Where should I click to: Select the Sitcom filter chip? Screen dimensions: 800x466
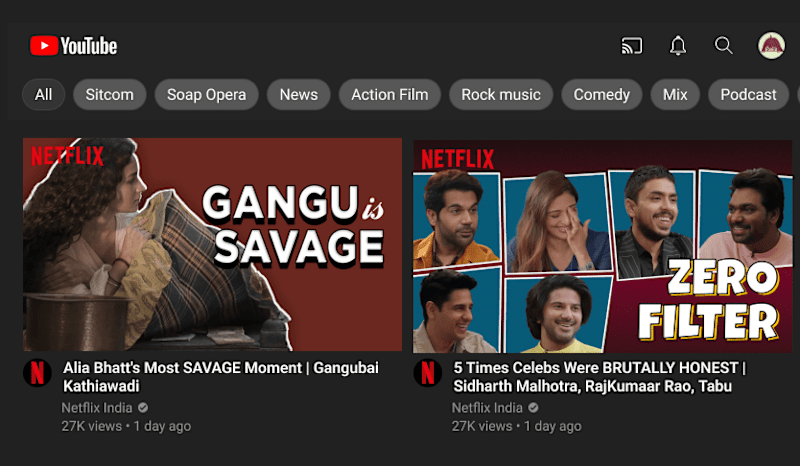tap(110, 94)
